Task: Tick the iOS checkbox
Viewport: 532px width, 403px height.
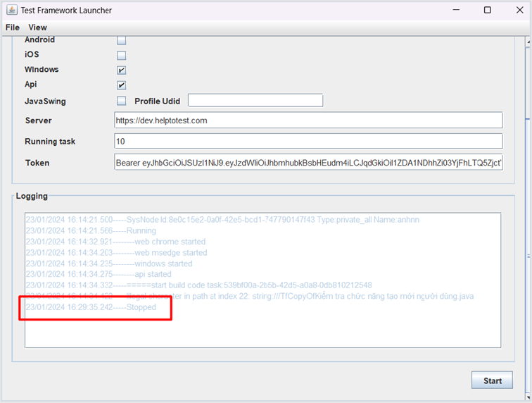Action: pyautogui.click(x=122, y=55)
